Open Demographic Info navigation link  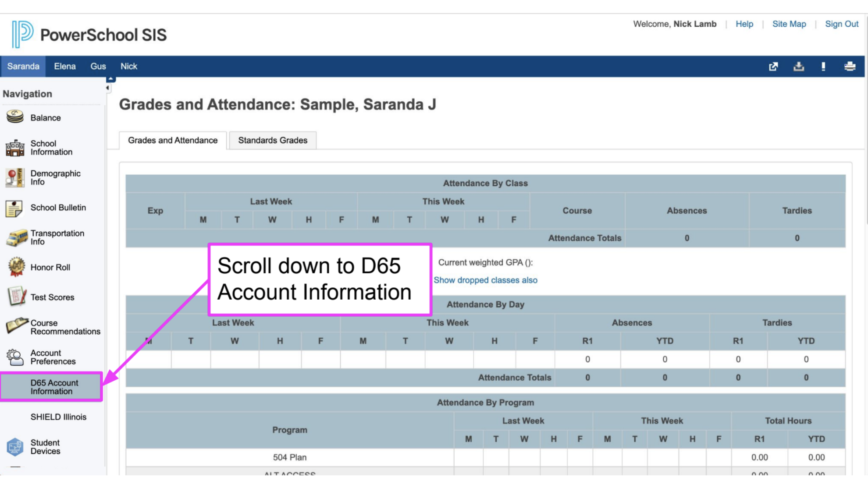coord(55,177)
